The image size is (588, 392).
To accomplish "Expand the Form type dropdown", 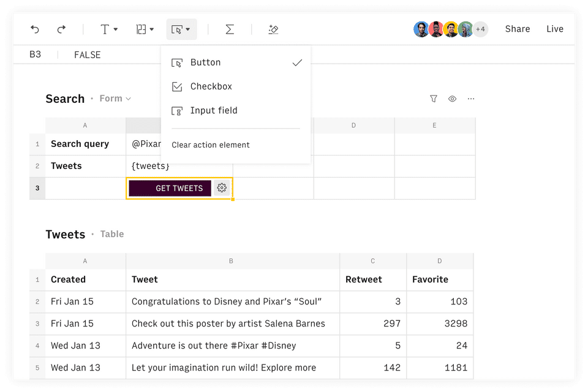I will coord(115,99).
